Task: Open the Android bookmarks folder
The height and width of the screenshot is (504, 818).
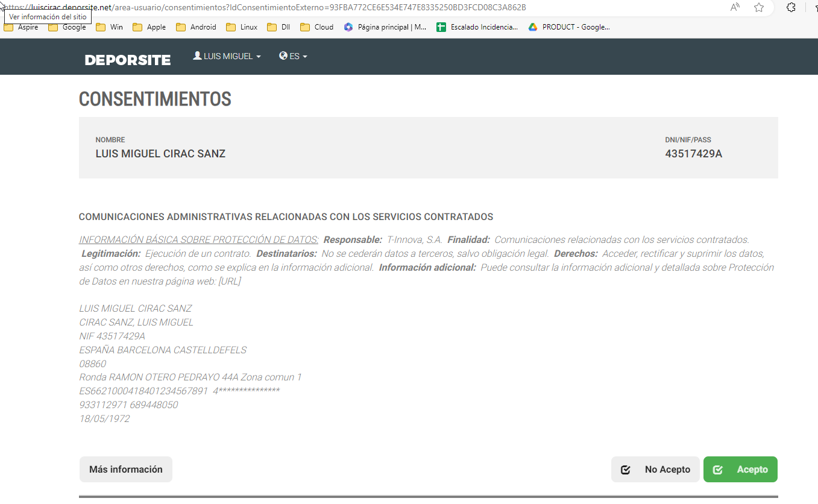Action: pyautogui.click(x=197, y=27)
